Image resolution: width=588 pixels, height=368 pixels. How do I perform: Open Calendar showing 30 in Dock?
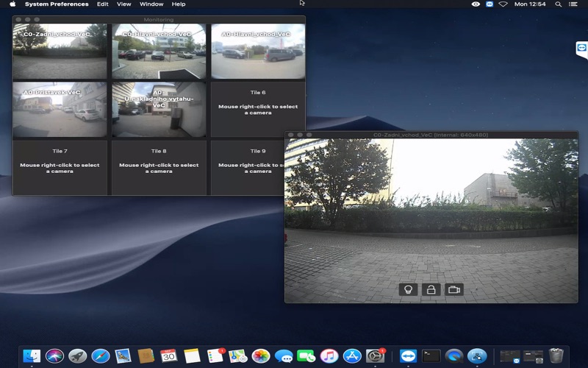pyautogui.click(x=169, y=355)
